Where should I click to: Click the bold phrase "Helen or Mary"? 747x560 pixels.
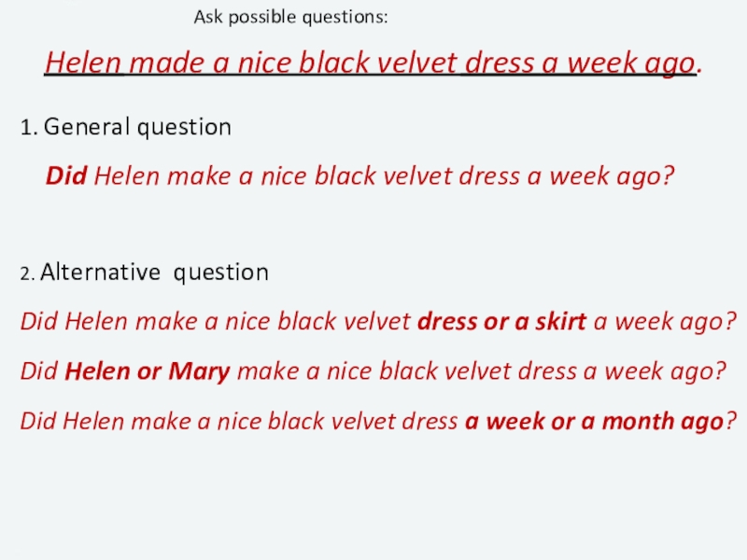148,371
